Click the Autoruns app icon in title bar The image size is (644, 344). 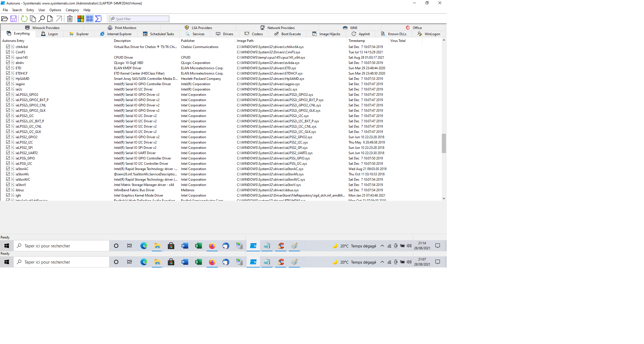3,3
